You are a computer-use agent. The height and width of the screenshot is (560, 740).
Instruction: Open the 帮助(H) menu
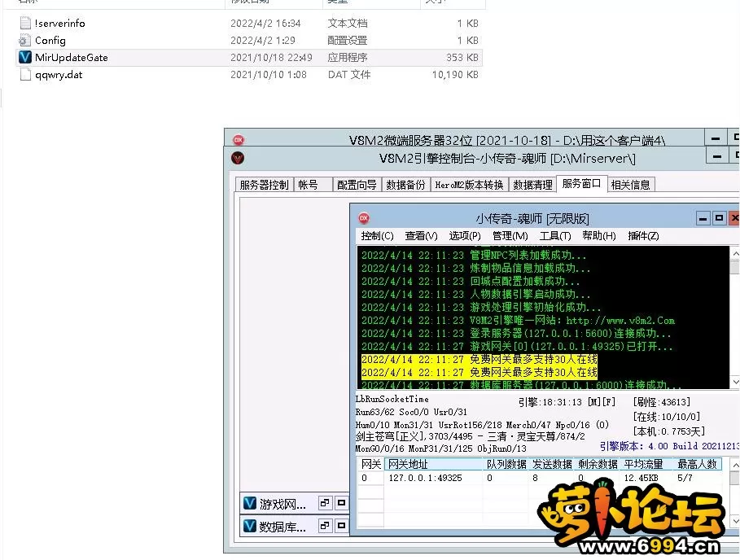coord(599,235)
